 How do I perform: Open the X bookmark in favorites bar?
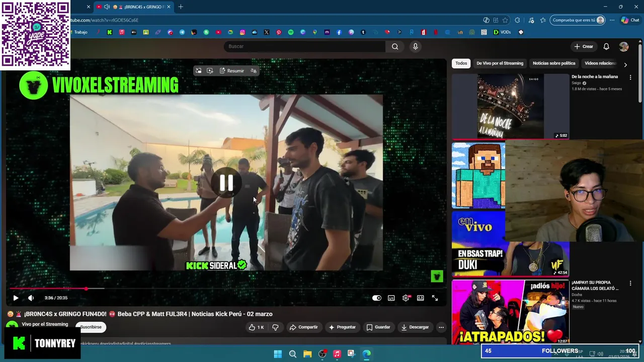266,32
